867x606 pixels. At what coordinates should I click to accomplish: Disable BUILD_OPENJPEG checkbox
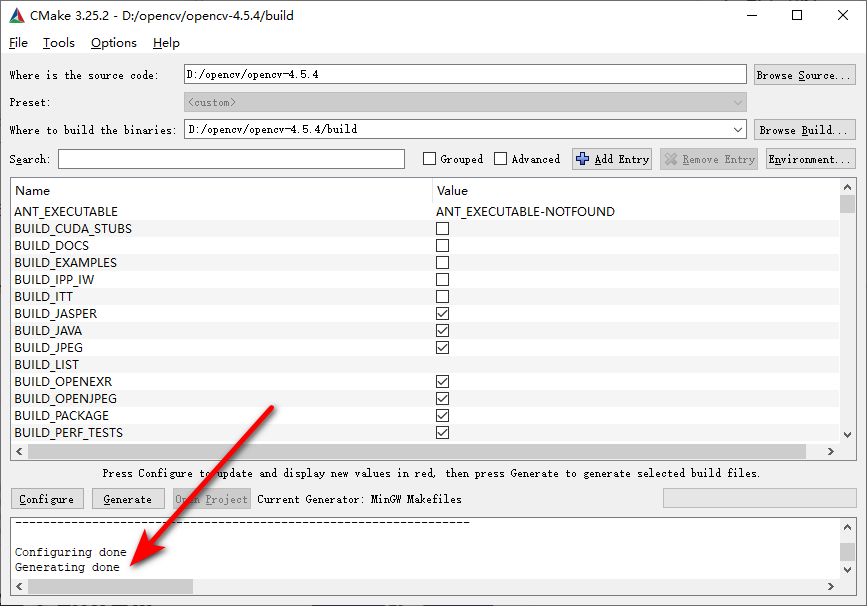click(442, 399)
